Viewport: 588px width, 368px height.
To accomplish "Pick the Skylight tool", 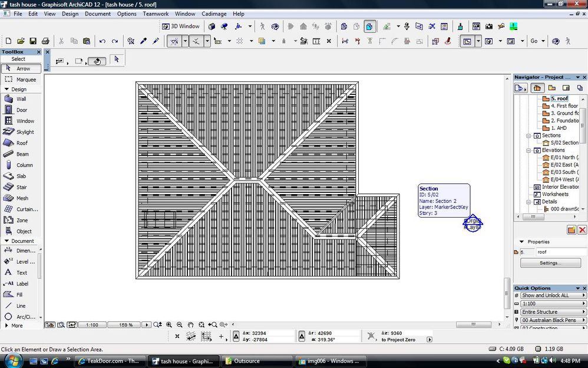I will pos(24,132).
